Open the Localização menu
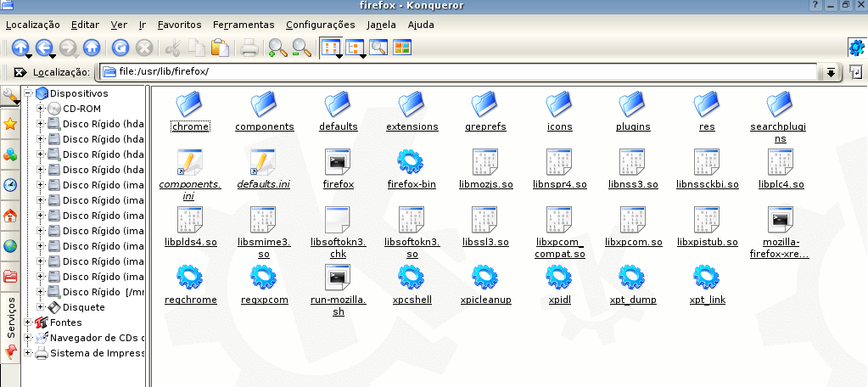 (32, 25)
